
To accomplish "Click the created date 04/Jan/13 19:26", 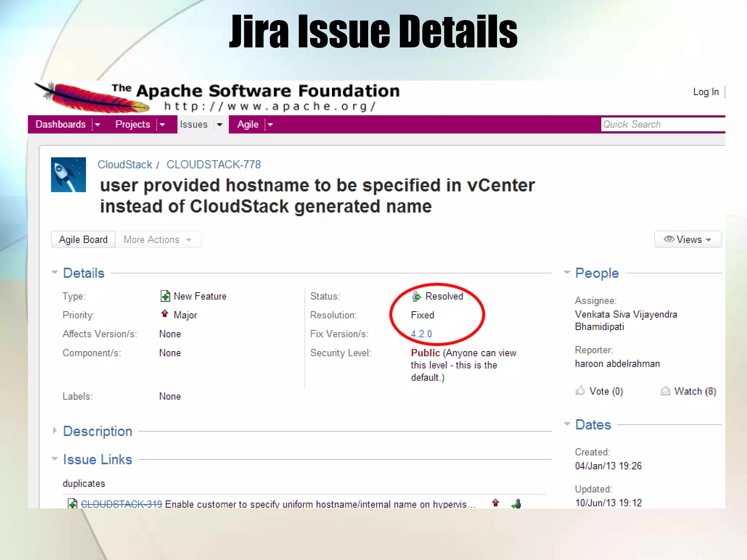I will coord(608,466).
